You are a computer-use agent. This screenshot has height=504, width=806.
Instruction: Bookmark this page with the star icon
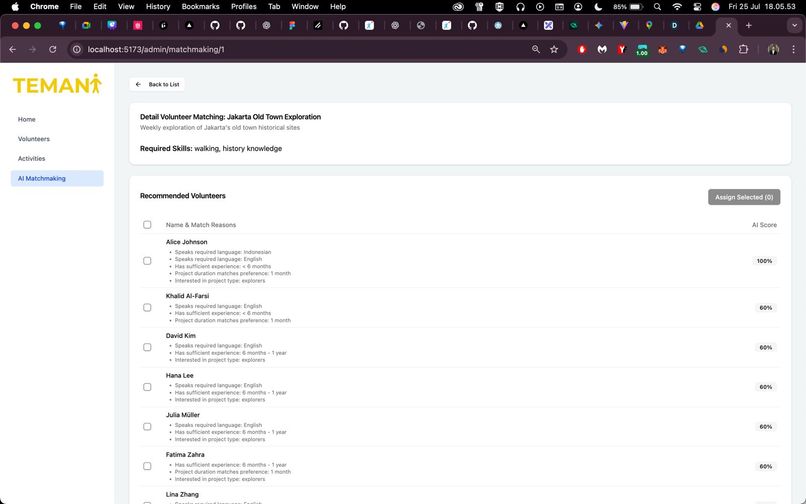554,49
